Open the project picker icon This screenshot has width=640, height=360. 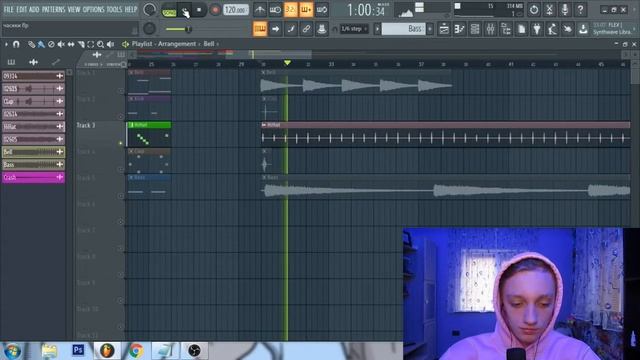coord(521,29)
